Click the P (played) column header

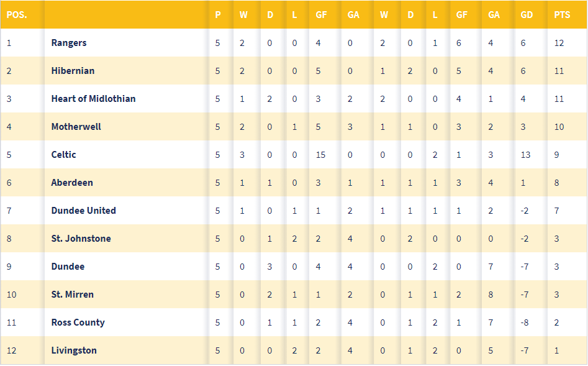coord(218,15)
